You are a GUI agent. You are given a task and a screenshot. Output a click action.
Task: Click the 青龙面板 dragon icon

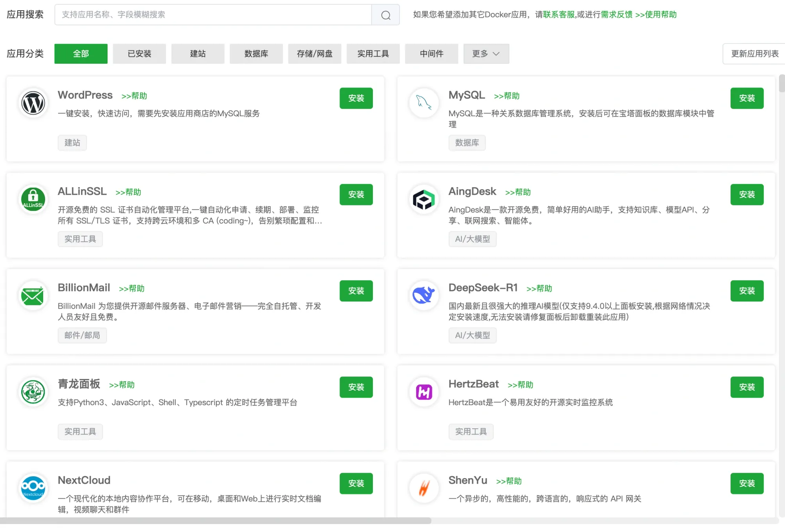(x=33, y=392)
